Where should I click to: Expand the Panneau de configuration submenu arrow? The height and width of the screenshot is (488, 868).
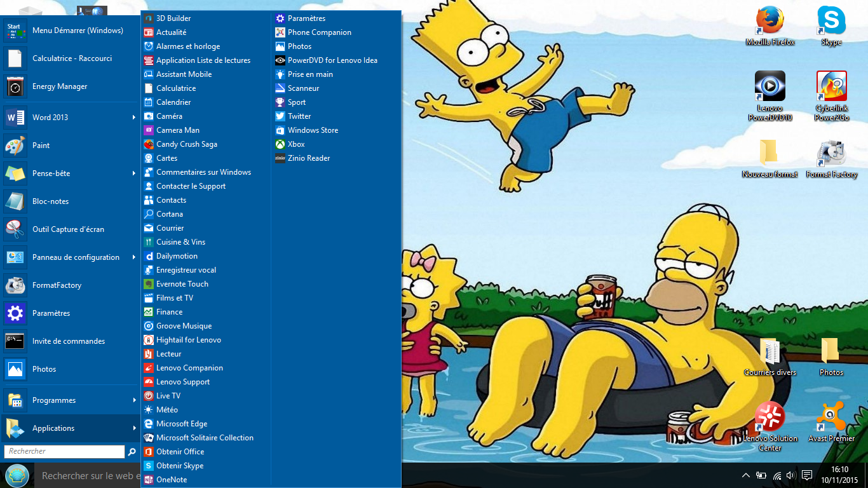(x=134, y=257)
